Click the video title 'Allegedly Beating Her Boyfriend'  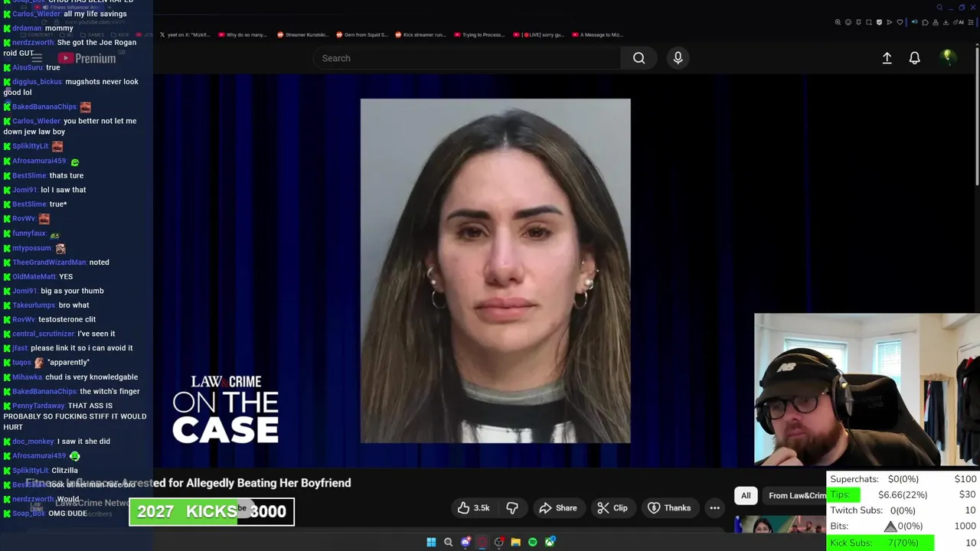click(269, 483)
